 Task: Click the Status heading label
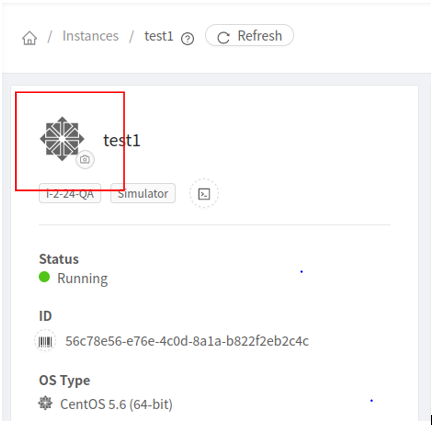[59, 259]
